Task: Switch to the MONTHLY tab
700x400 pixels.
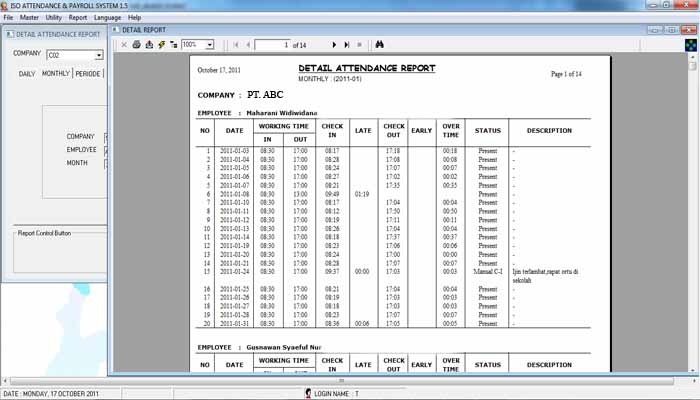Action: pyautogui.click(x=56, y=73)
